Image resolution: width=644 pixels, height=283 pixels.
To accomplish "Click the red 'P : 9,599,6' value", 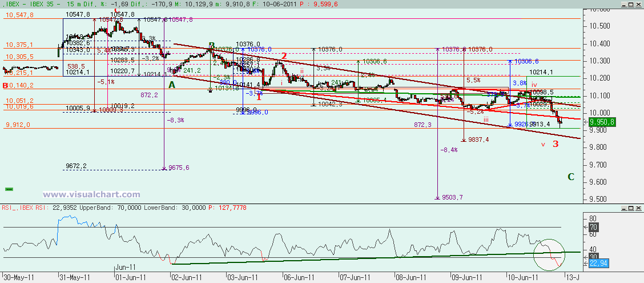I will click(318, 5).
